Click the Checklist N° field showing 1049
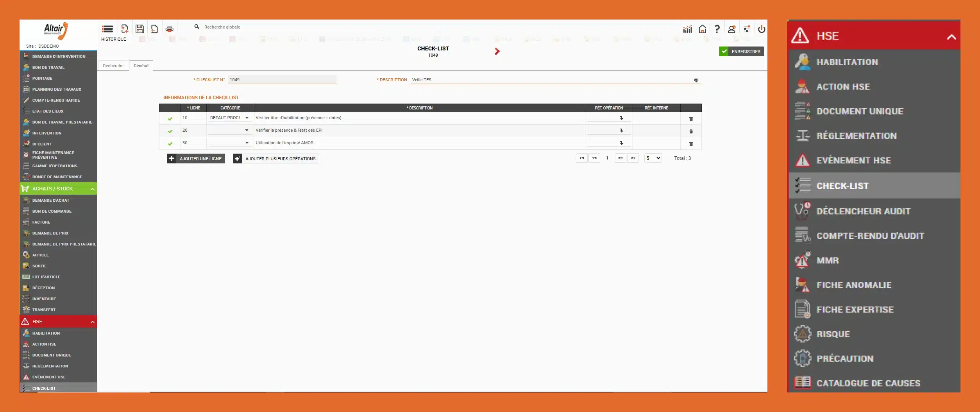 coord(282,80)
